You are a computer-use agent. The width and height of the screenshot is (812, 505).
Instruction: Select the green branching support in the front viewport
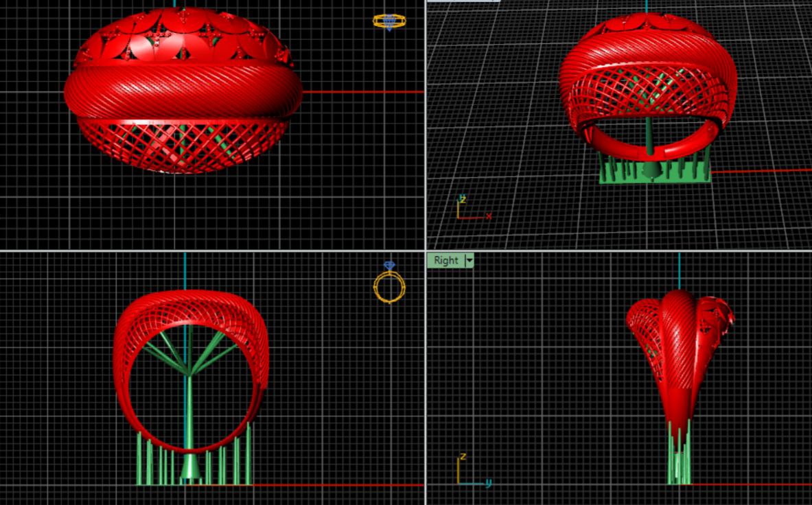(190, 403)
